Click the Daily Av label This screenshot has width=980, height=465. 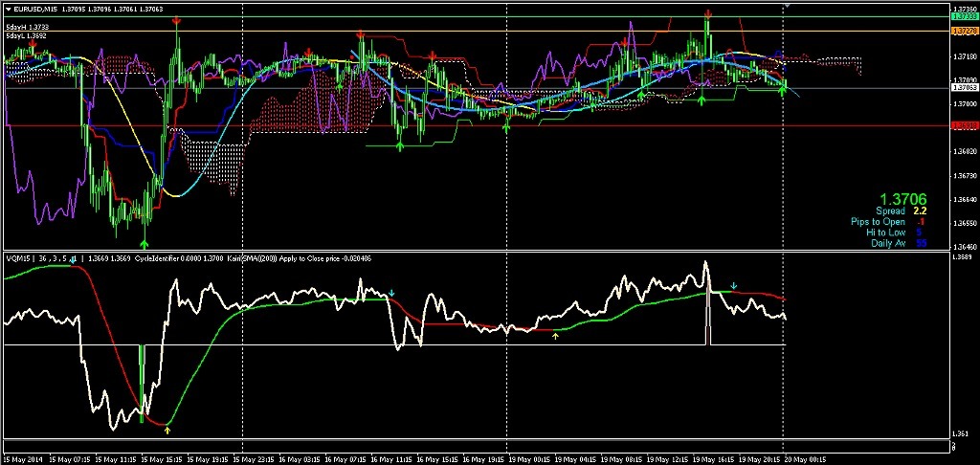click(x=888, y=243)
